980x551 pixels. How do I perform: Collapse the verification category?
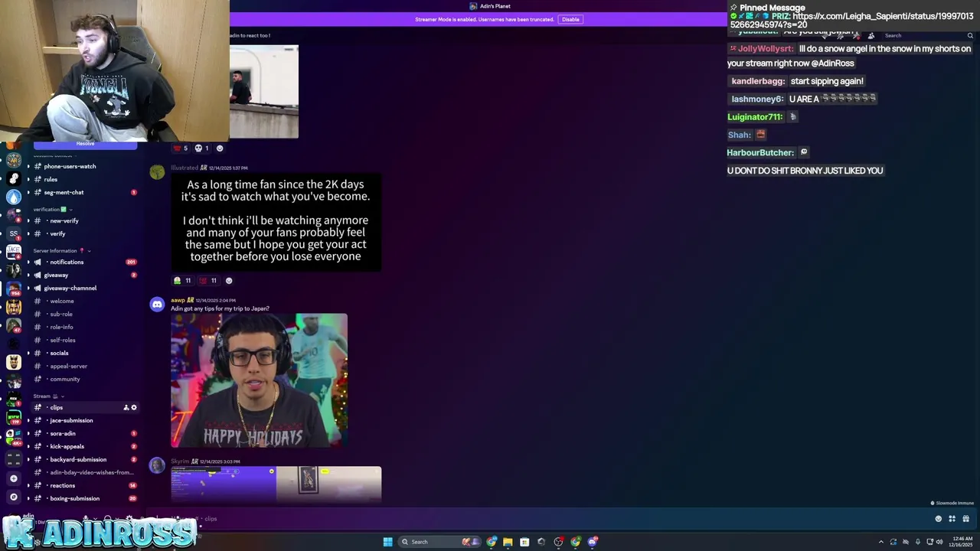point(52,209)
